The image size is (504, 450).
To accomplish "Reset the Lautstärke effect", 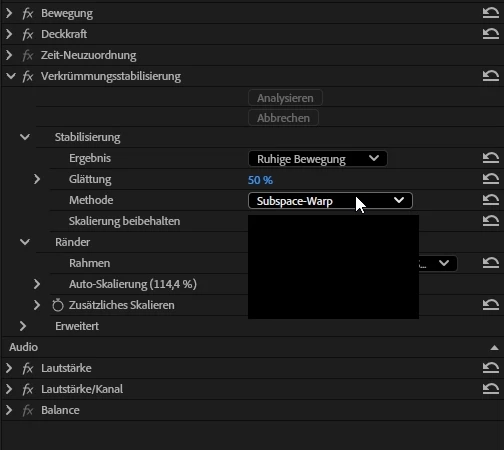I will (491, 368).
